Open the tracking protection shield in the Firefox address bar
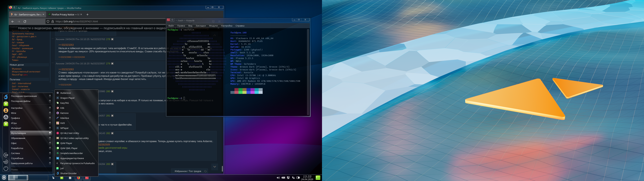The width and height of the screenshot is (644, 181). click(48, 21)
